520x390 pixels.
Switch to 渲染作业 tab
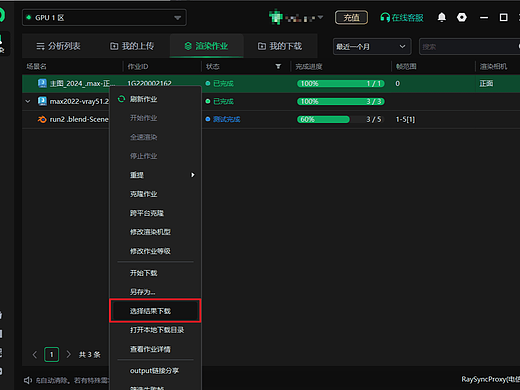(x=207, y=46)
